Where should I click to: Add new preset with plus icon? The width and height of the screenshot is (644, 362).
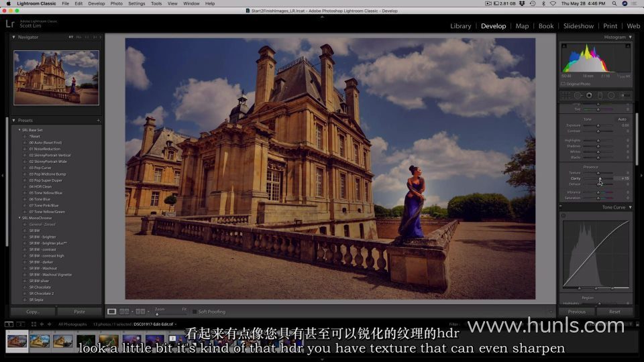(x=98, y=120)
